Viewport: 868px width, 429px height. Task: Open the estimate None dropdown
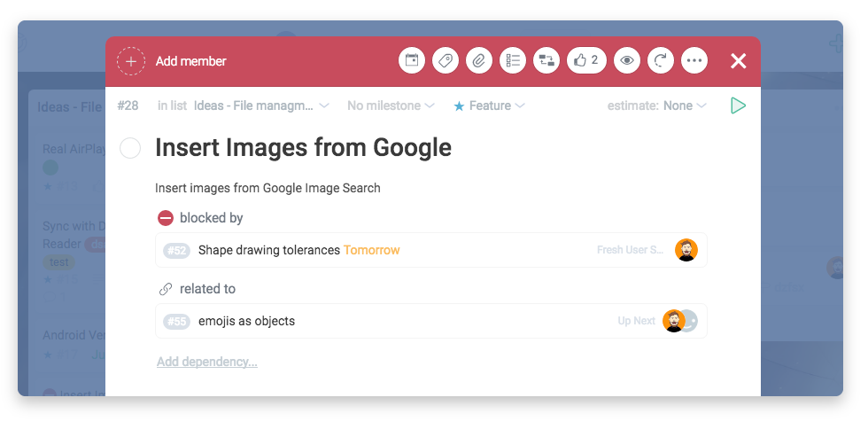pyautogui.click(x=684, y=105)
